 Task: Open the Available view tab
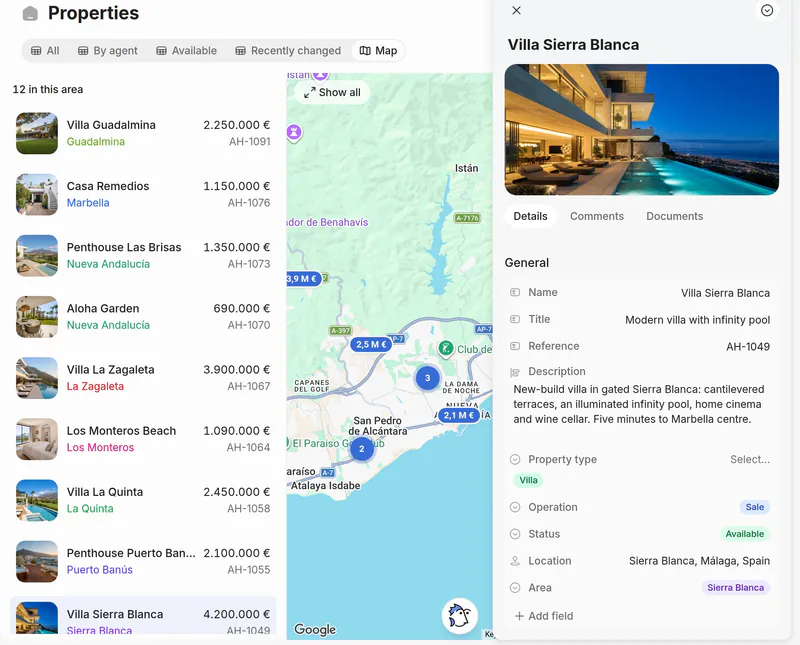pos(186,51)
